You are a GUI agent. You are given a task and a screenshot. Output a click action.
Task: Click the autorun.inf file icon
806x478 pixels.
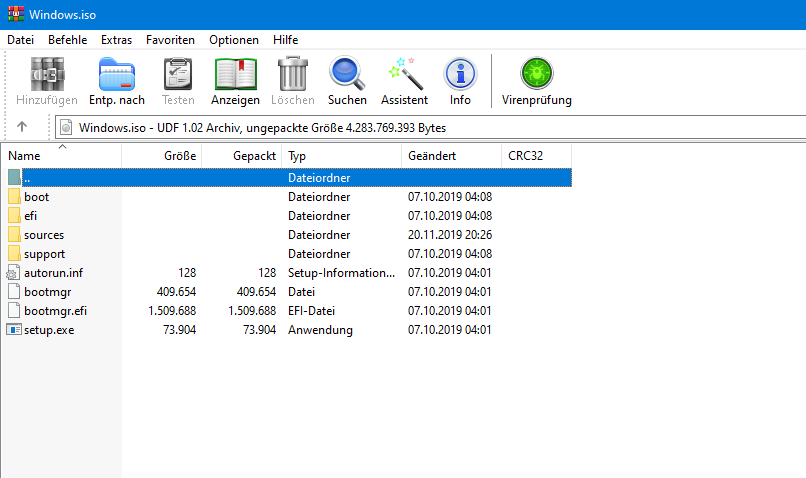tap(13, 272)
